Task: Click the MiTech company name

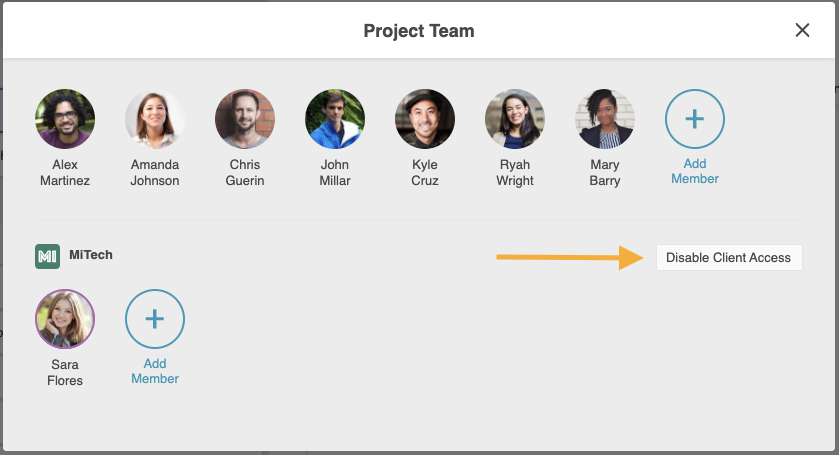Action: 91,255
